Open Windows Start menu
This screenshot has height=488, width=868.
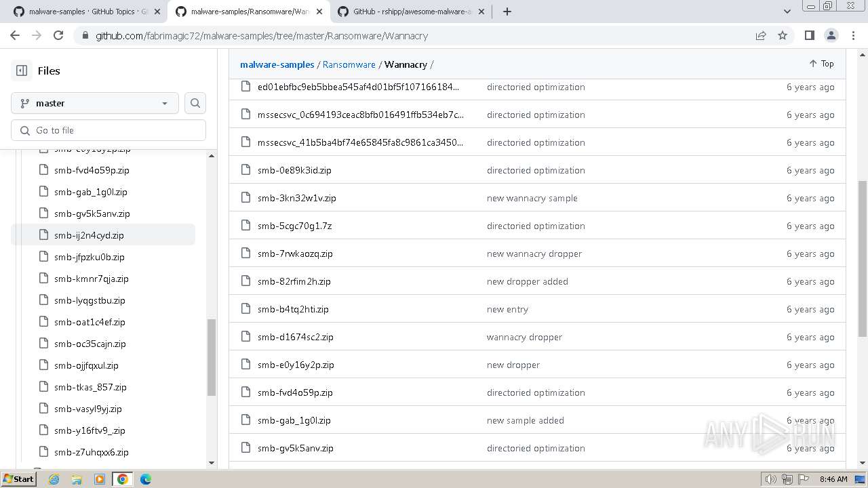click(18, 479)
